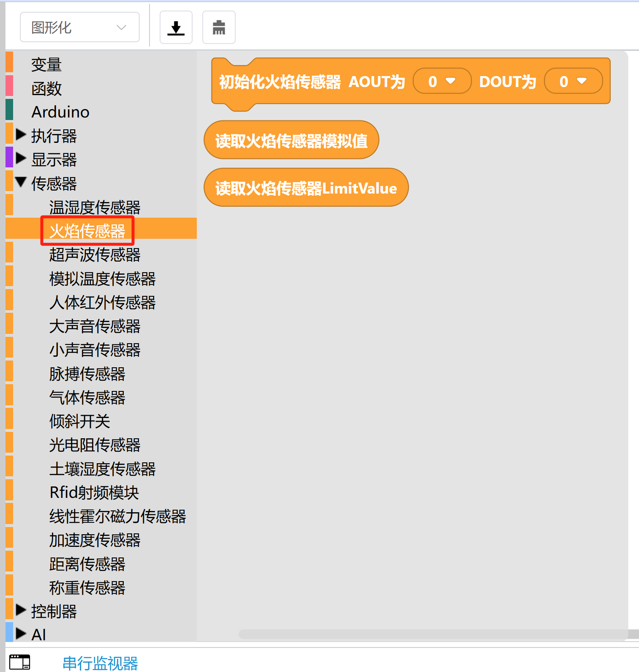Open the 图形化 mode dropdown
The height and width of the screenshot is (672, 639).
coord(80,27)
